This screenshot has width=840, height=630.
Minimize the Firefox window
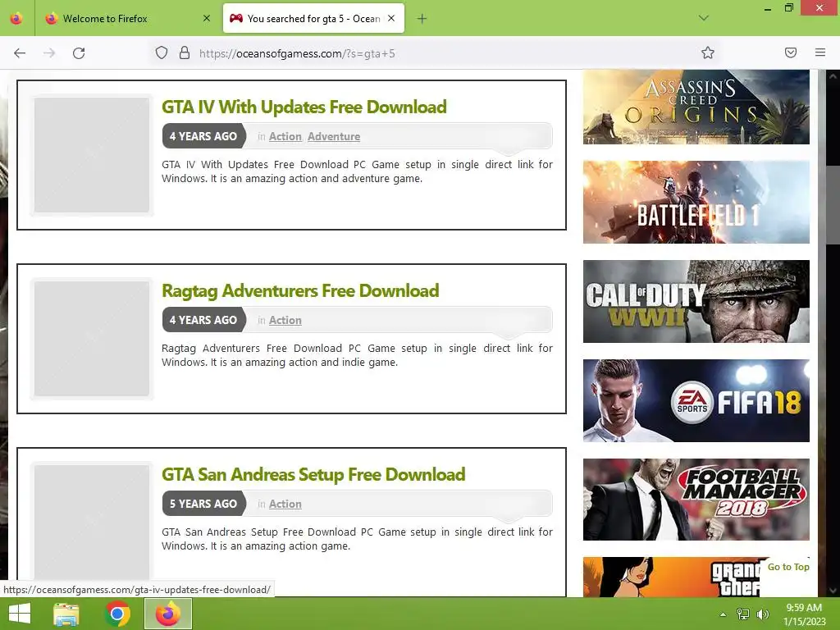768,8
